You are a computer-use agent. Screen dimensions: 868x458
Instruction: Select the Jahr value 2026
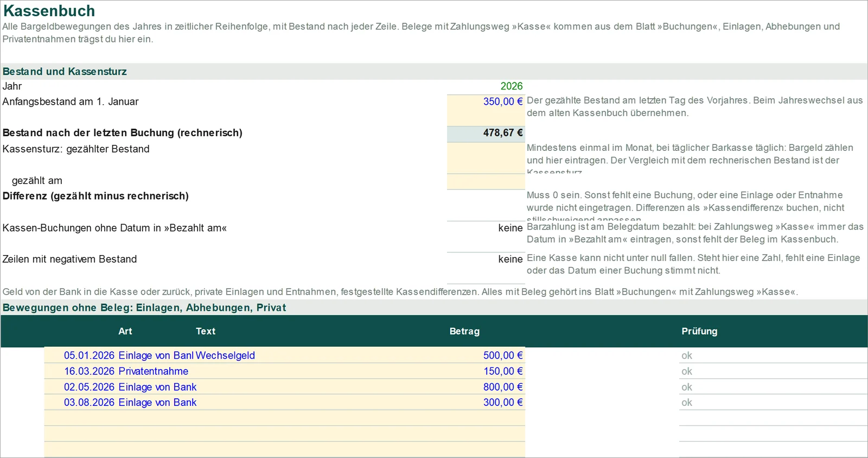[511, 86]
